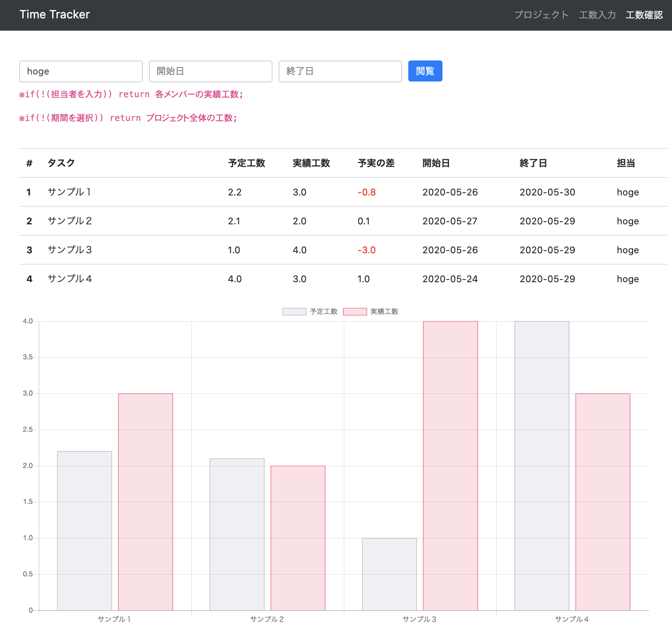Open the 工数確認 nav item
The height and width of the screenshot is (638, 672).
click(x=644, y=15)
